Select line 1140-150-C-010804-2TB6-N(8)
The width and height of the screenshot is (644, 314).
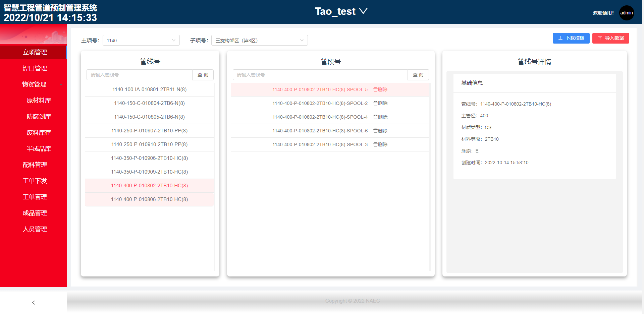[149, 103]
